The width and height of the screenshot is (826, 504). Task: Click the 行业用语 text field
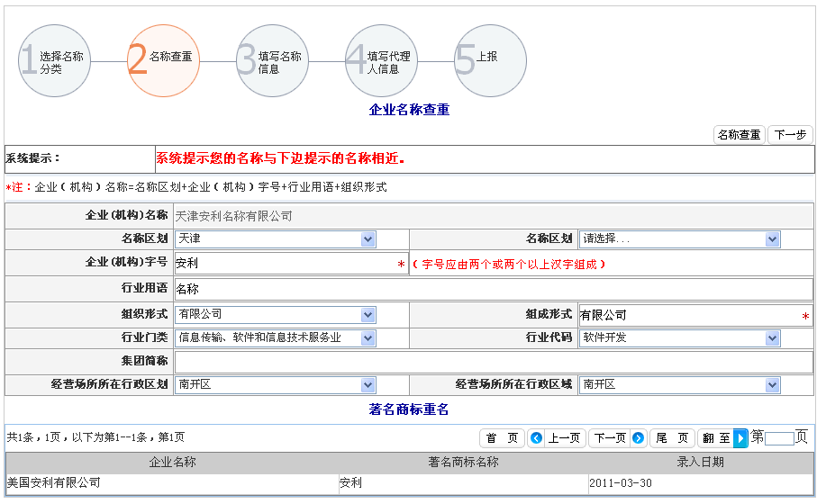coord(493,290)
